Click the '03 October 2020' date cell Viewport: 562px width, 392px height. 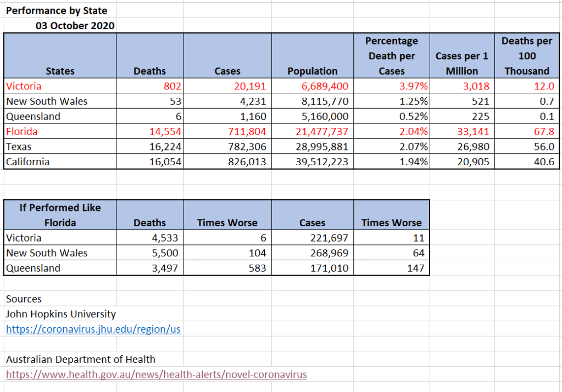(75, 26)
